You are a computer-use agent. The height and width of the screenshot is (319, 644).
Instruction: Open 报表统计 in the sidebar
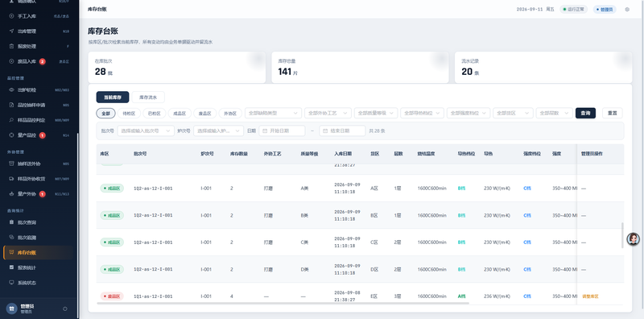39,267
